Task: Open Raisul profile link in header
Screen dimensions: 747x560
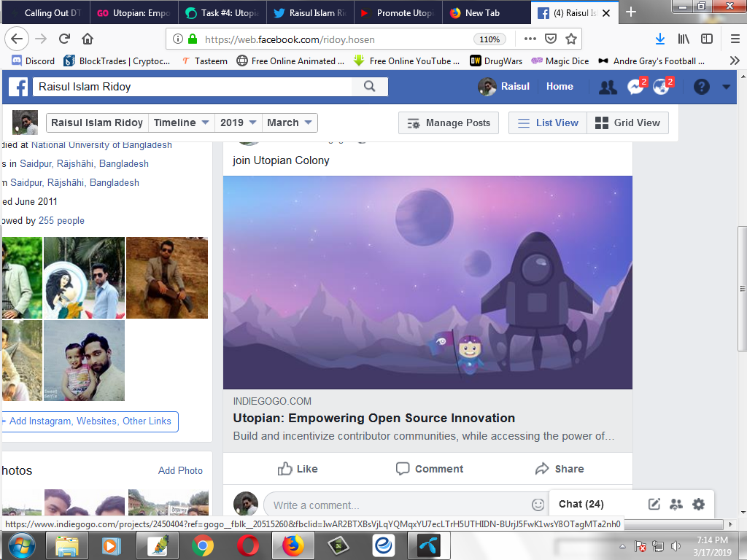Action: [x=504, y=87]
